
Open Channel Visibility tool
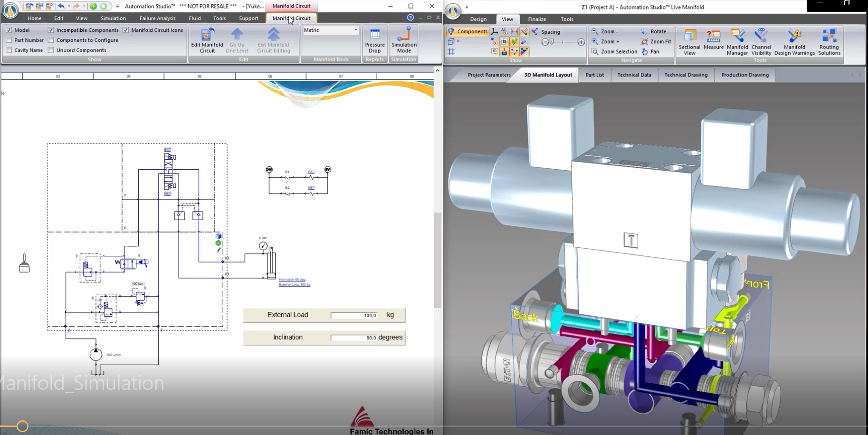761,42
